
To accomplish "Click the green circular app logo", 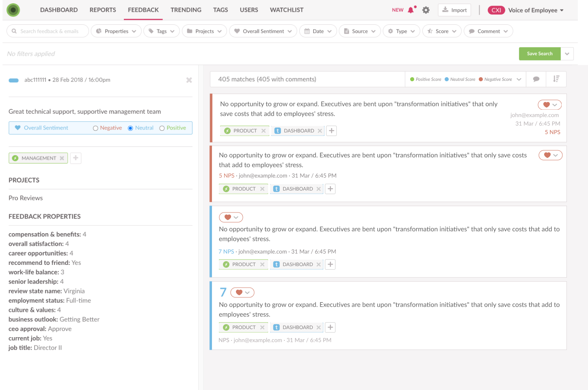I will point(13,10).
